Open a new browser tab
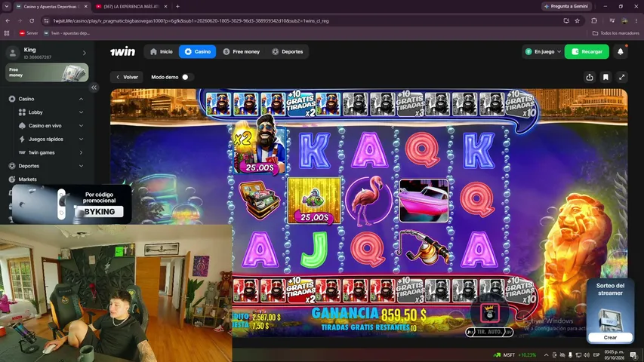Viewport: 644px width, 362px height. tap(178, 7)
